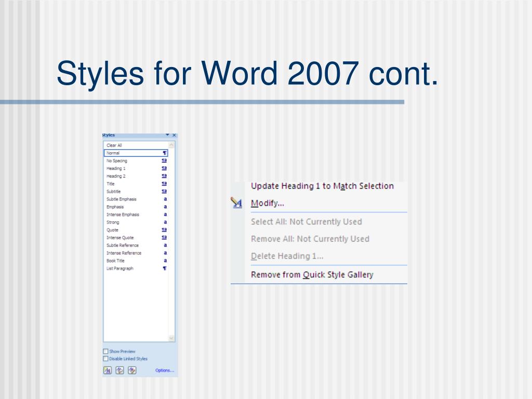This screenshot has width=532, height=399.
Task: Close the Styles pane
Action: pyautogui.click(x=175, y=135)
